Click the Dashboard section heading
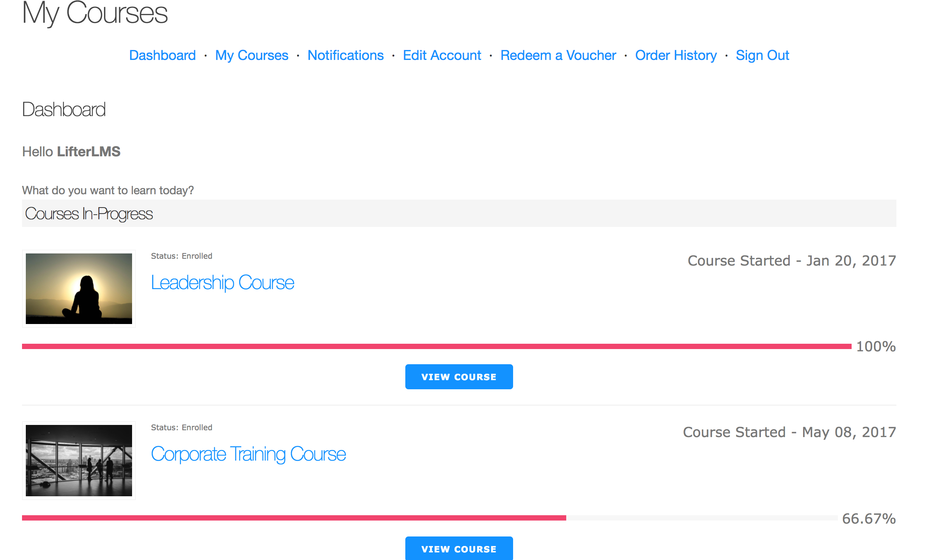Image resolution: width=926 pixels, height=560 pixels. click(x=64, y=110)
